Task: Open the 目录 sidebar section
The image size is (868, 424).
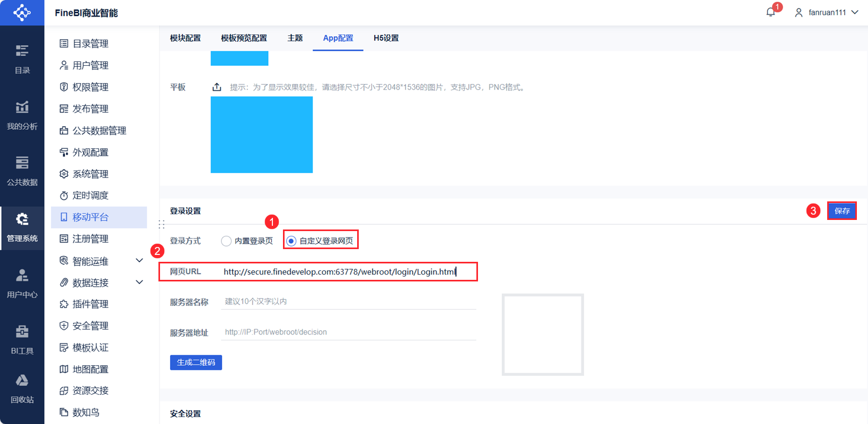Action: click(22, 59)
